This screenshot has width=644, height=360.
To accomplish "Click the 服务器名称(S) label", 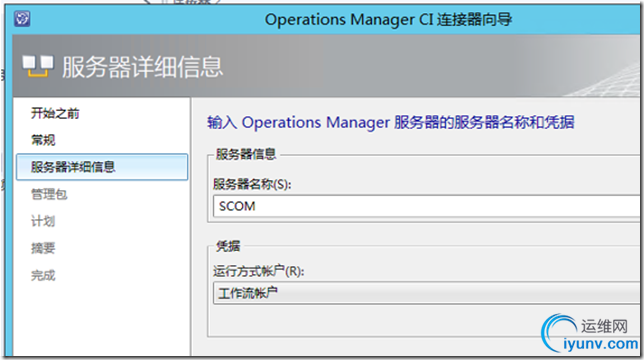I will coord(252,184).
